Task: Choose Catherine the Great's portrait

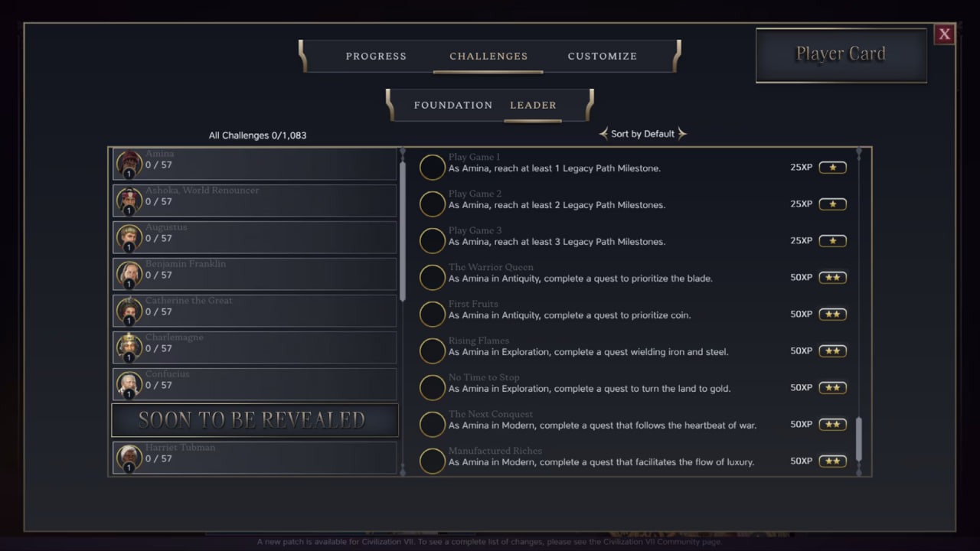Action: click(129, 311)
